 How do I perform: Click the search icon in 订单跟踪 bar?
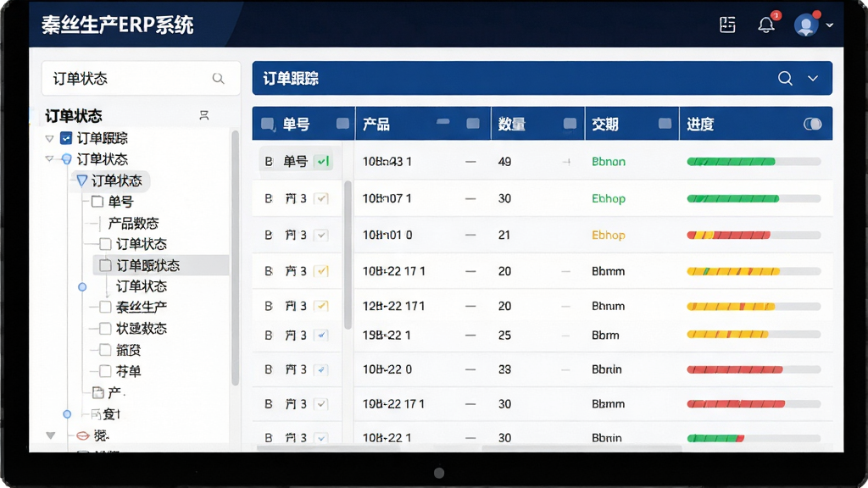click(784, 79)
